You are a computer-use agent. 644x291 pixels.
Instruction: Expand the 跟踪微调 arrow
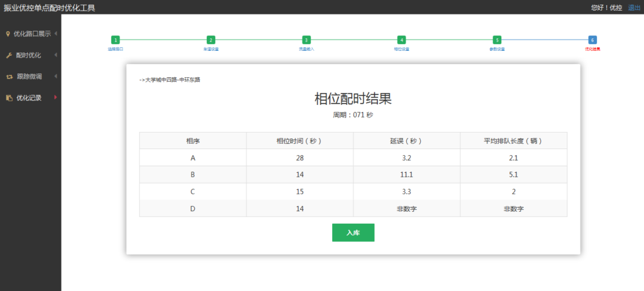(56, 77)
